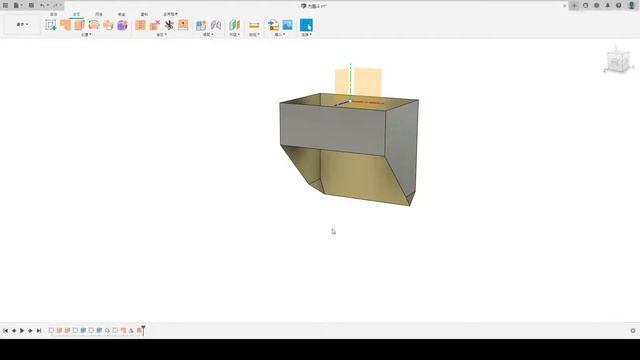This screenshot has width=640, height=360.
Task: Click the Extensions icon in title bar
Action: tap(586, 6)
